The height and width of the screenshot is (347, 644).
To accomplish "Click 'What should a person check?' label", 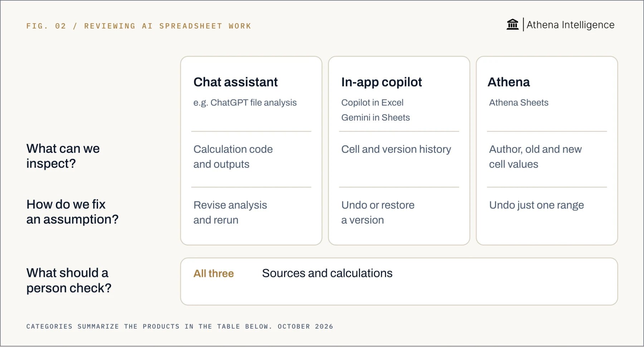I will tap(69, 280).
